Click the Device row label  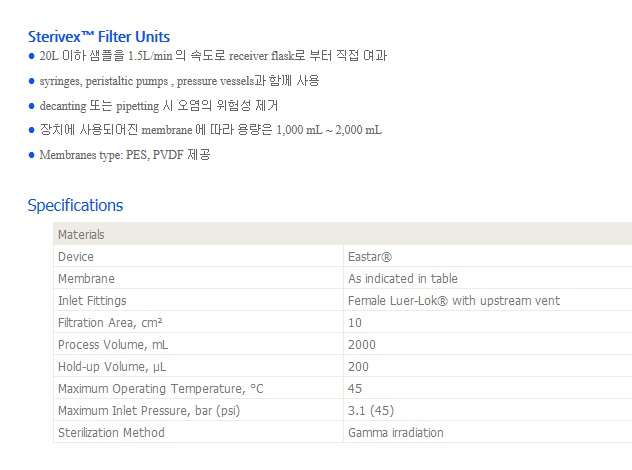point(76,256)
